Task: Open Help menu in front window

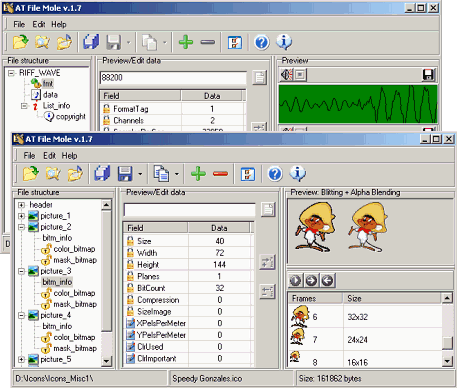Action: pos(69,156)
